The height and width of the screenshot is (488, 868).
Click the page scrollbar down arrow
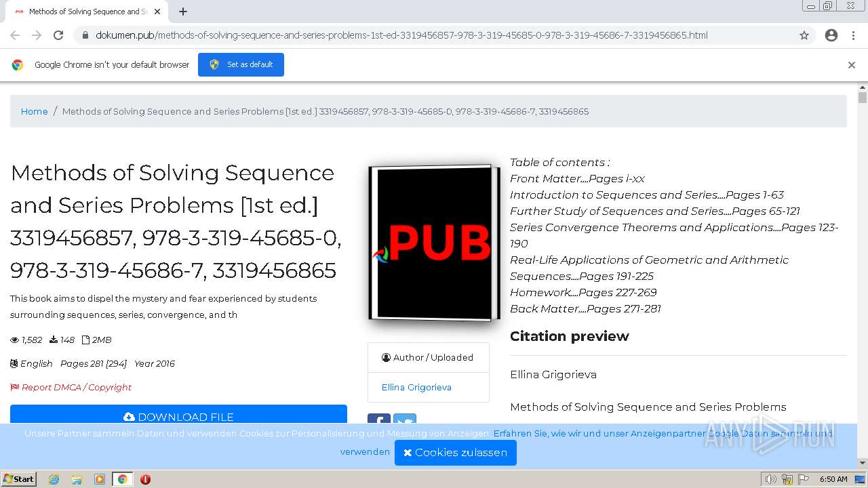point(863,464)
